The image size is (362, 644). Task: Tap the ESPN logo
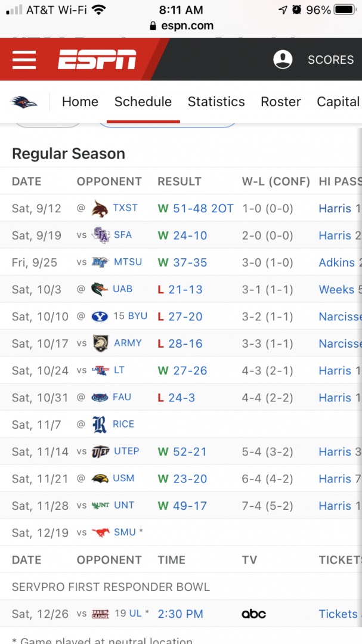(x=97, y=60)
